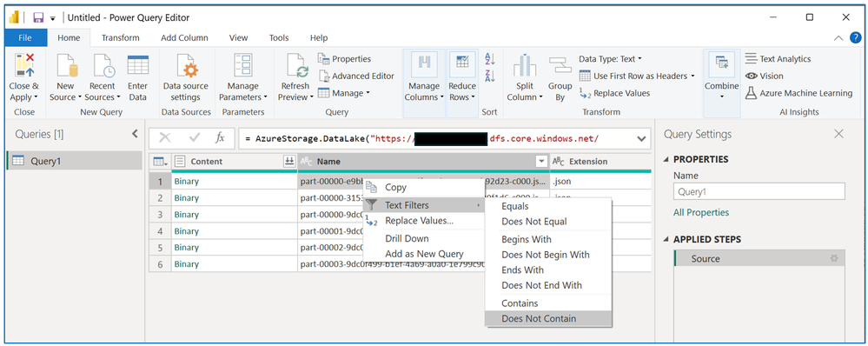The image size is (868, 346).
Task: Switch to the Tools tab
Action: pyautogui.click(x=279, y=37)
